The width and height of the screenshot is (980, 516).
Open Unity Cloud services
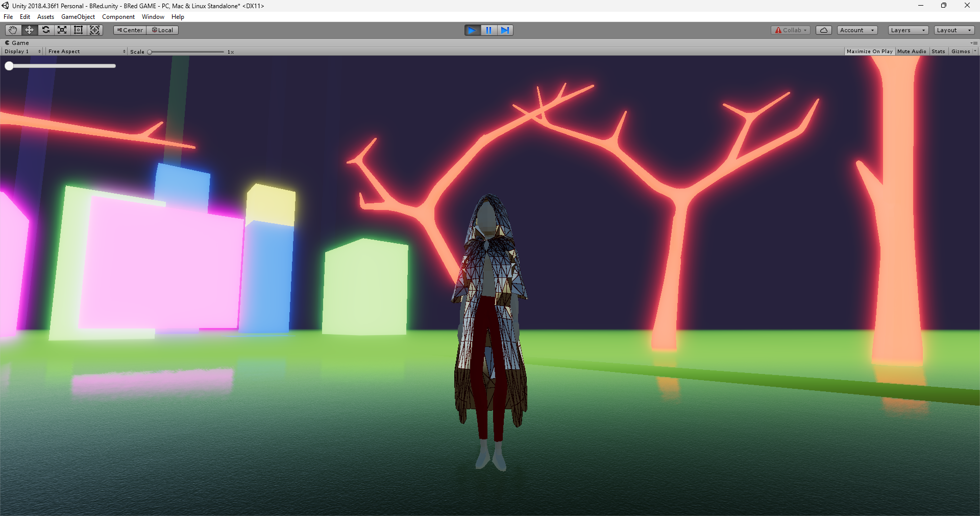pos(823,30)
